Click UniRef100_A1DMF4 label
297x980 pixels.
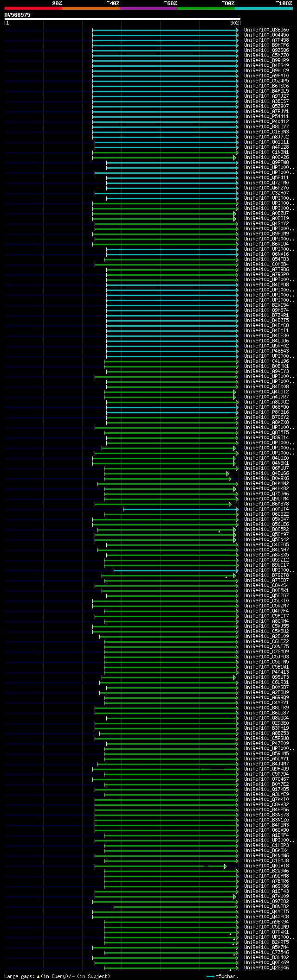pos(266,835)
